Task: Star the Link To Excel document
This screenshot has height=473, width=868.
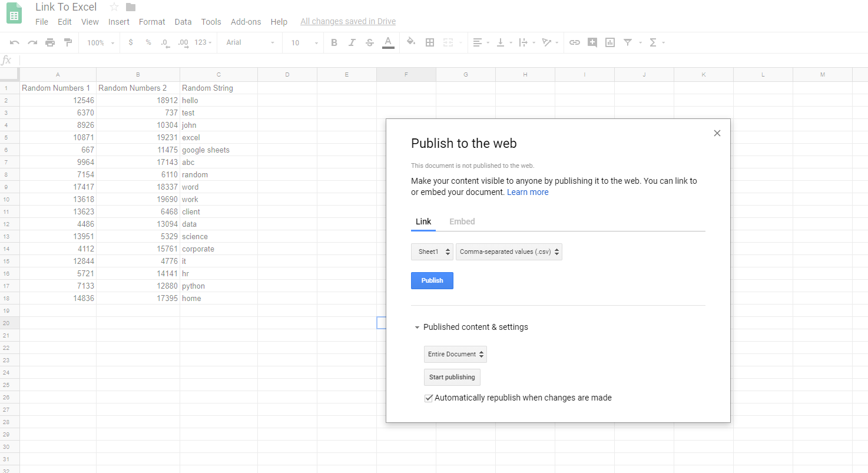Action: point(114,7)
